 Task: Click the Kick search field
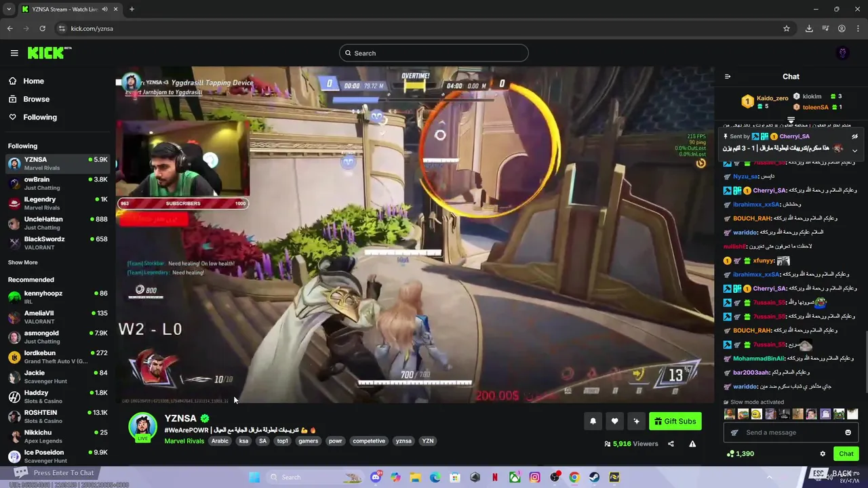pos(434,53)
